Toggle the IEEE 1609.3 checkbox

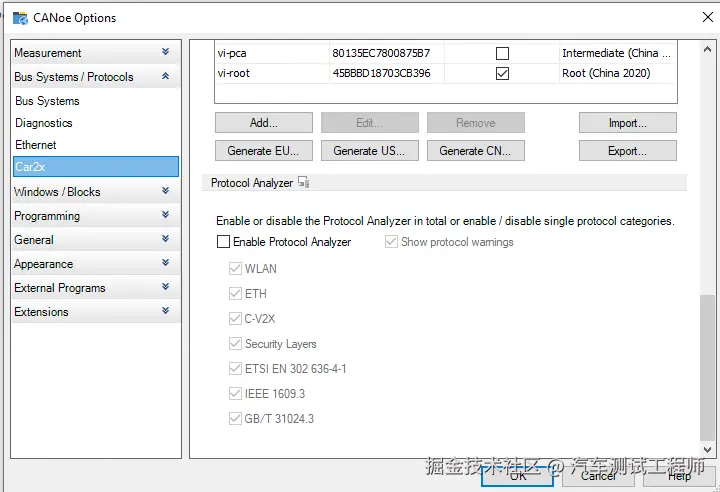click(x=235, y=394)
